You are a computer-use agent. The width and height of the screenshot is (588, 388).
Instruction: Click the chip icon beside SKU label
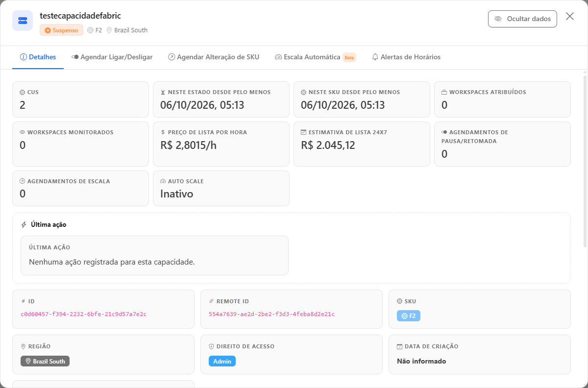[x=399, y=301]
